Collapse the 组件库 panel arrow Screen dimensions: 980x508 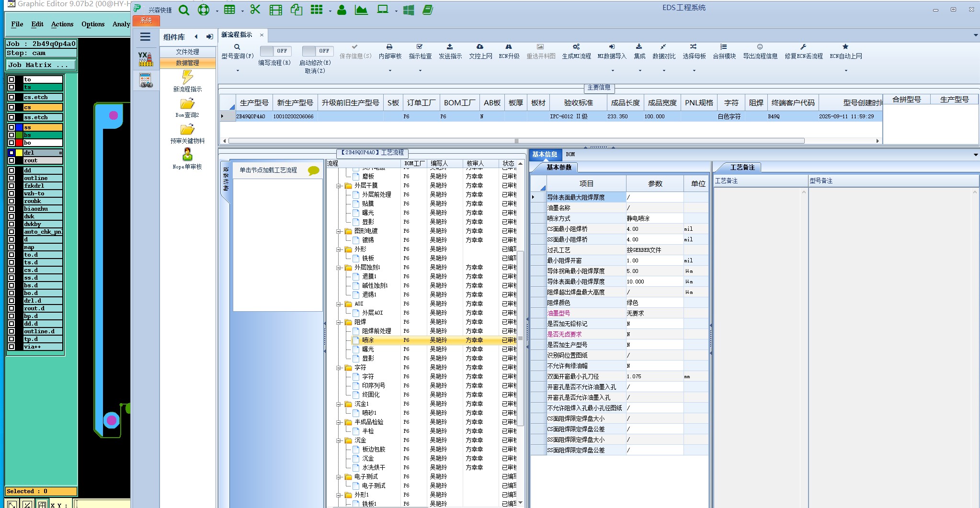point(196,36)
